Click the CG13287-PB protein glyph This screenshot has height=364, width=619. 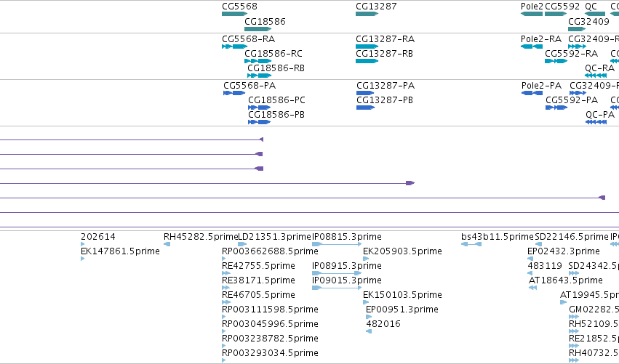coord(365,108)
